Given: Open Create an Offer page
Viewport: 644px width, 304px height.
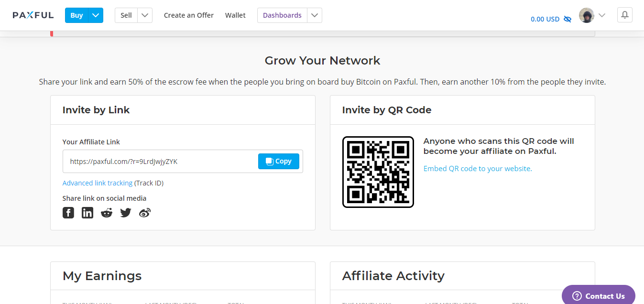Looking at the screenshot, I should click(188, 15).
